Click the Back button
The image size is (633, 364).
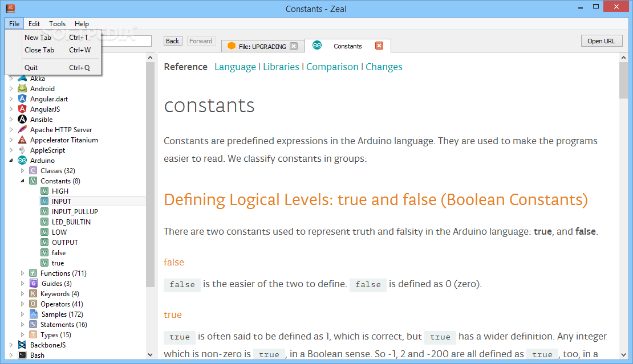[x=172, y=41]
